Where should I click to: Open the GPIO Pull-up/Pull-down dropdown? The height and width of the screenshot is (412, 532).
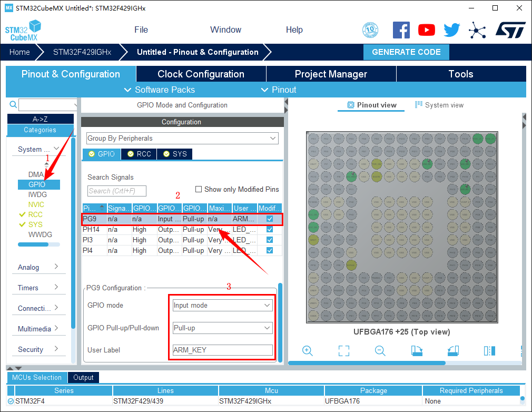tap(223, 328)
